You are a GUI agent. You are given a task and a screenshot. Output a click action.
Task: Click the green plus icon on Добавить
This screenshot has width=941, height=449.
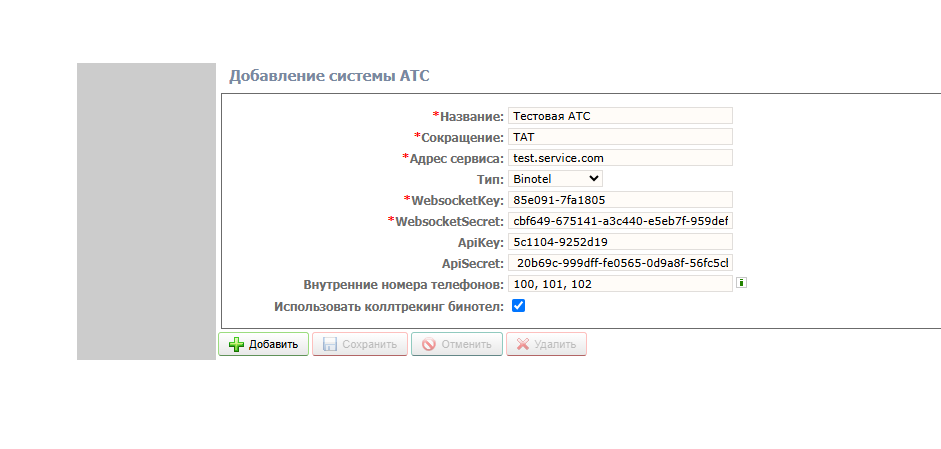click(236, 345)
